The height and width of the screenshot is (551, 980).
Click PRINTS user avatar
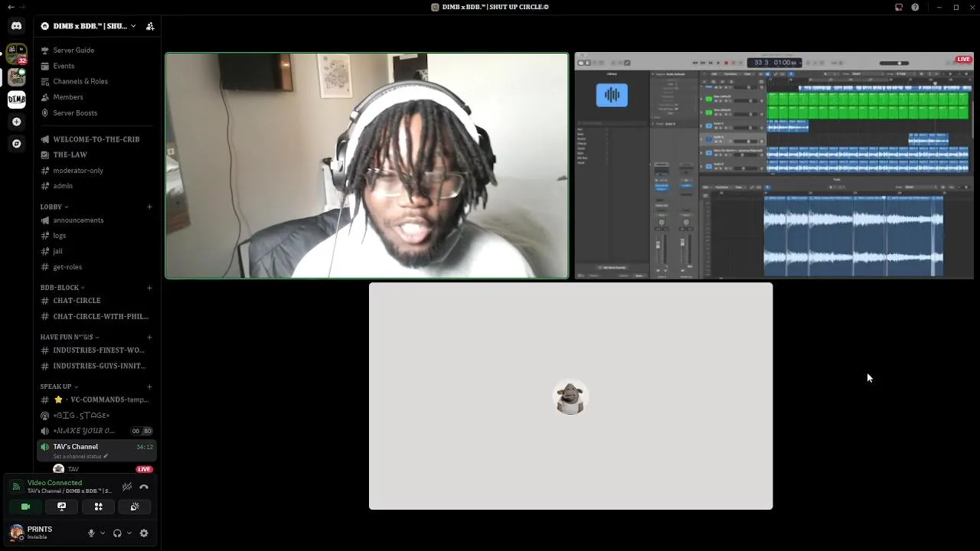point(16,533)
